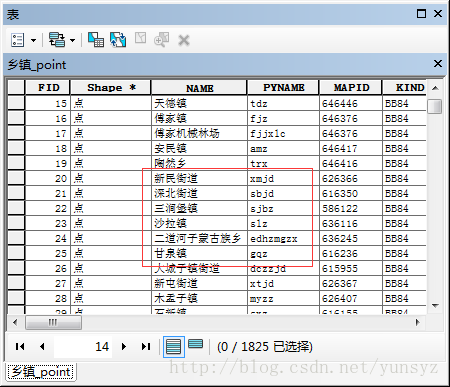
Task: Go to the next record
Action: click(x=124, y=346)
